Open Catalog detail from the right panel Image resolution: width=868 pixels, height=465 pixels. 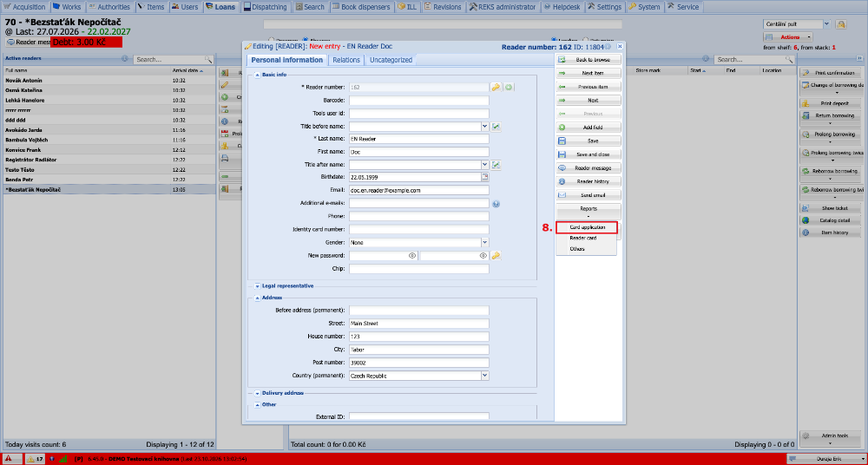[831, 220]
